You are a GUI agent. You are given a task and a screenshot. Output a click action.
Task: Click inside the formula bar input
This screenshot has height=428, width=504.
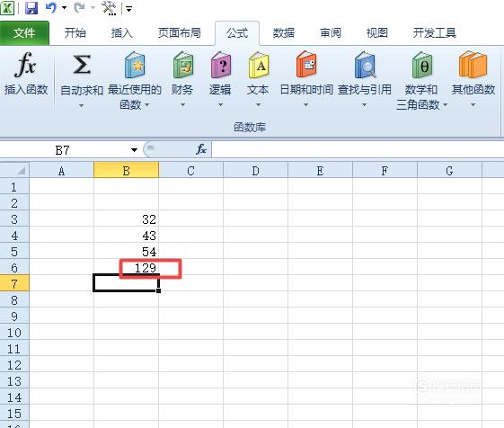(x=358, y=149)
